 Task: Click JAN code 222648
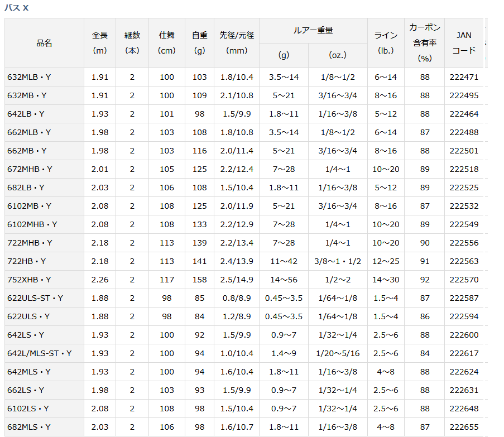(464, 409)
